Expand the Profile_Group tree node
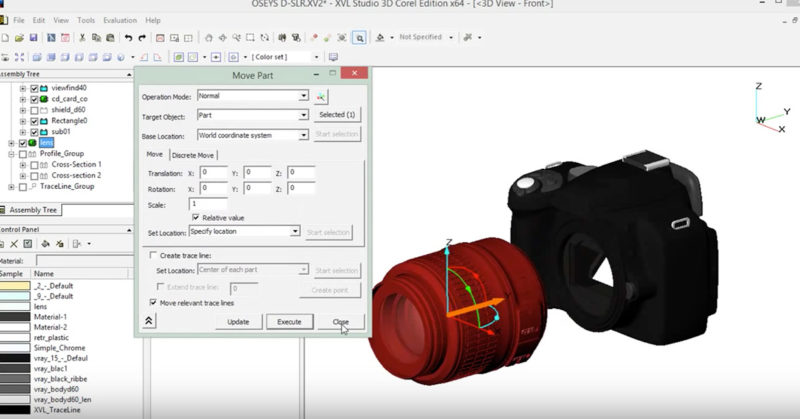800x419 pixels. pyautogui.click(x=11, y=154)
